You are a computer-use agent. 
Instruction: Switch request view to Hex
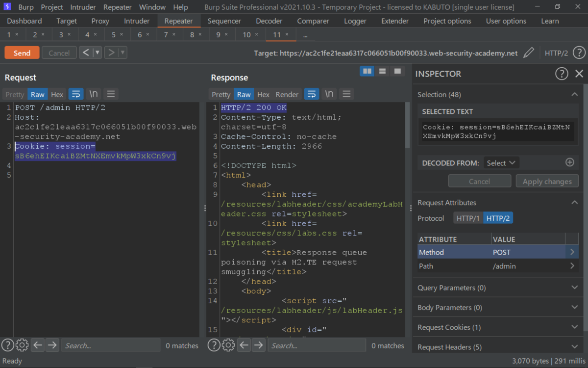pos(57,94)
